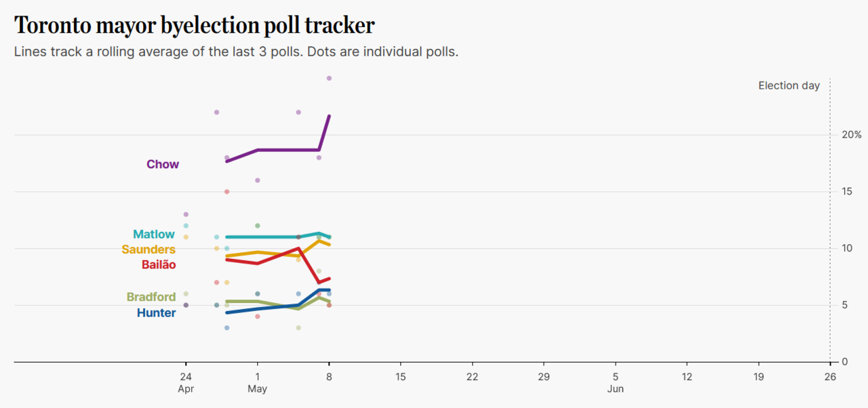Select the Bailão candidate label
Viewport: 868px width, 408px height.
click(159, 264)
